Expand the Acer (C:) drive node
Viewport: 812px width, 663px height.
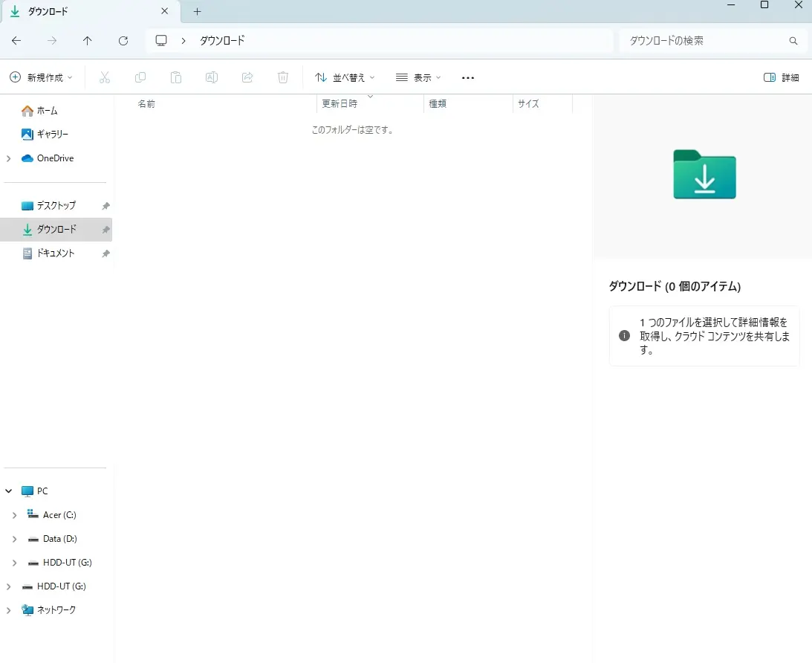15,515
